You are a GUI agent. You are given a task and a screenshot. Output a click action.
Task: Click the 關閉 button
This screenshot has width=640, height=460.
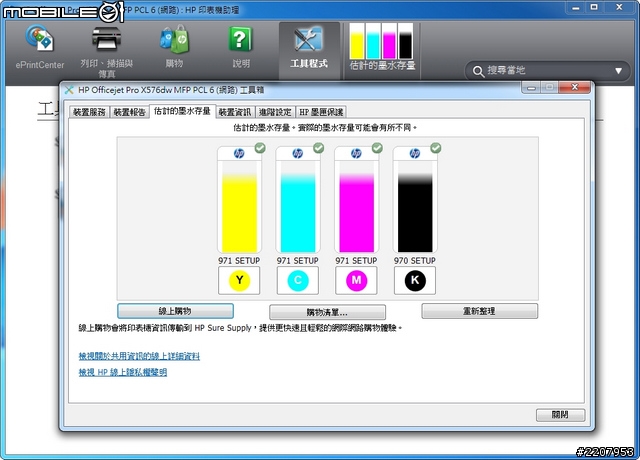pos(560,415)
